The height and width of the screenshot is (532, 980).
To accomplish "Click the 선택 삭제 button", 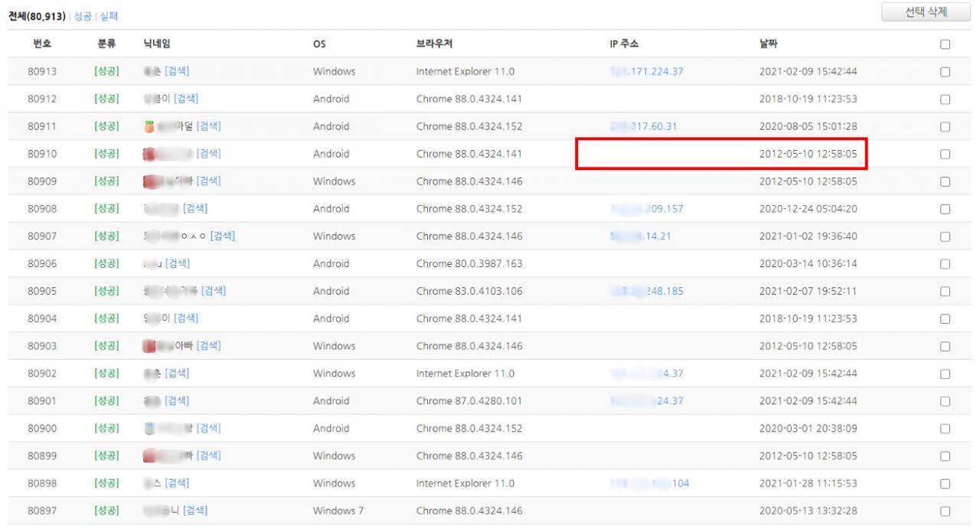I will pyautogui.click(x=926, y=12).
